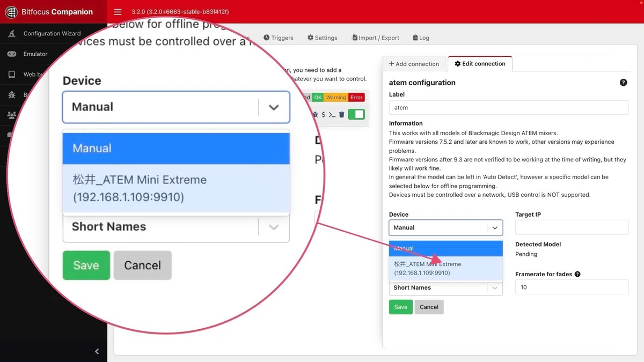
Task: Delete the connection with the trash icon
Action: click(x=341, y=114)
